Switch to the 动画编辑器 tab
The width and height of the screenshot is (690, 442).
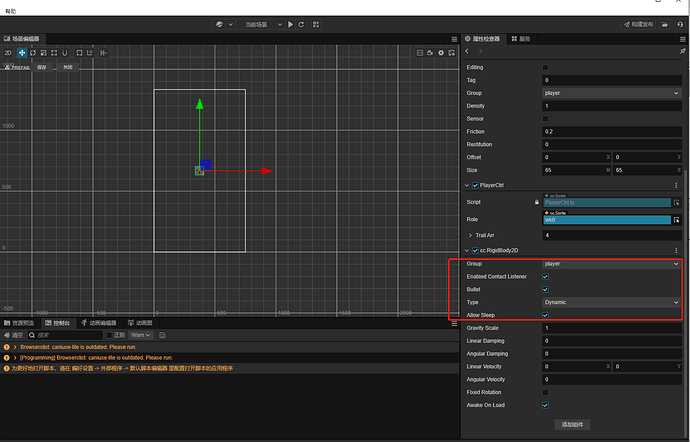point(99,323)
